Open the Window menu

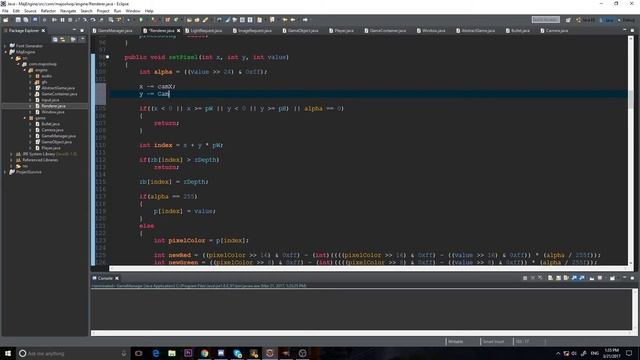pyautogui.click(x=133, y=11)
